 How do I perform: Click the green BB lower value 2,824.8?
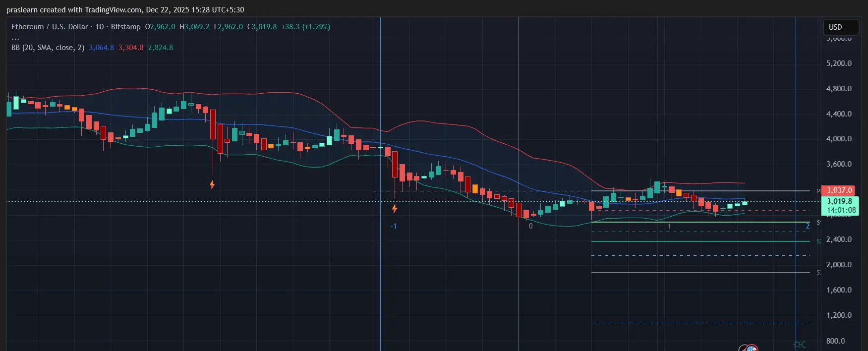pyautogui.click(x=161, y=48)
